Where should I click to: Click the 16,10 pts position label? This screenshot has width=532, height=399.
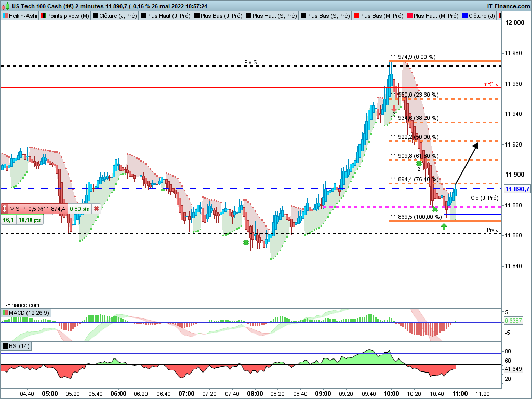[x=30, y=220]
